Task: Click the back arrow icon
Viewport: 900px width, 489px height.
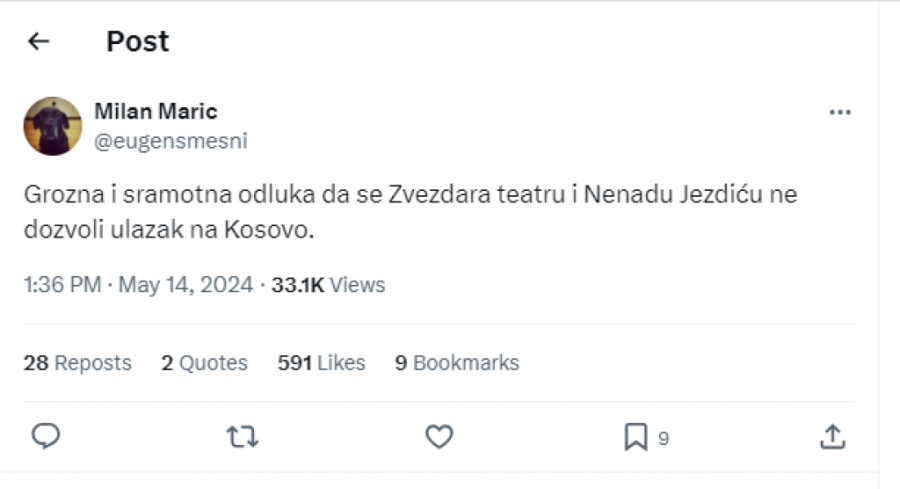Action: (38, 41)
